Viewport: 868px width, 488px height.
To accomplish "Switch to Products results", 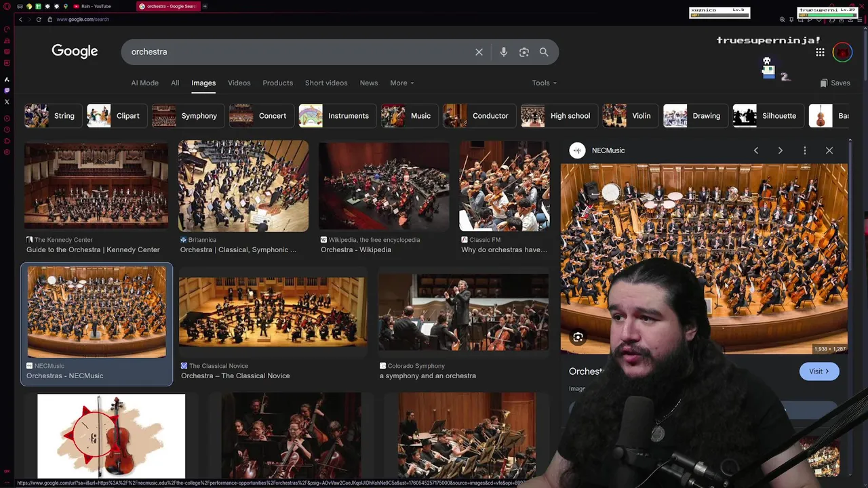I will coord(277,83).
